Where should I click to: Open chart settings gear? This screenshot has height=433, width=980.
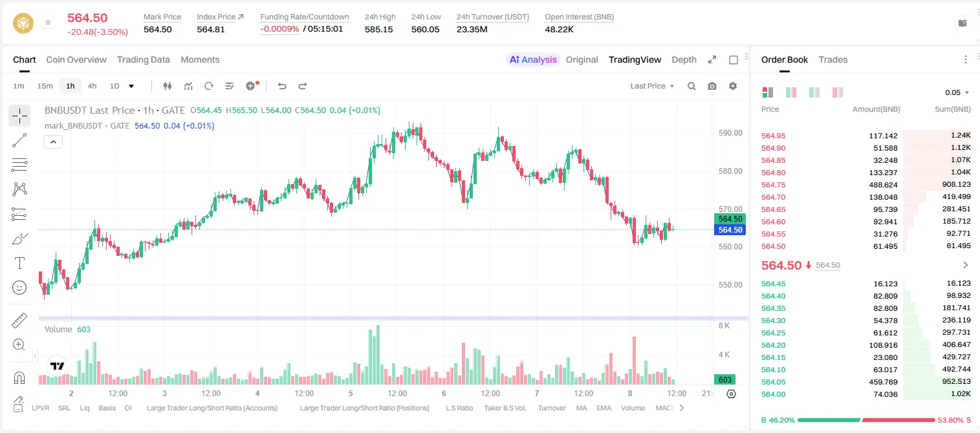(x=733, y=86)
